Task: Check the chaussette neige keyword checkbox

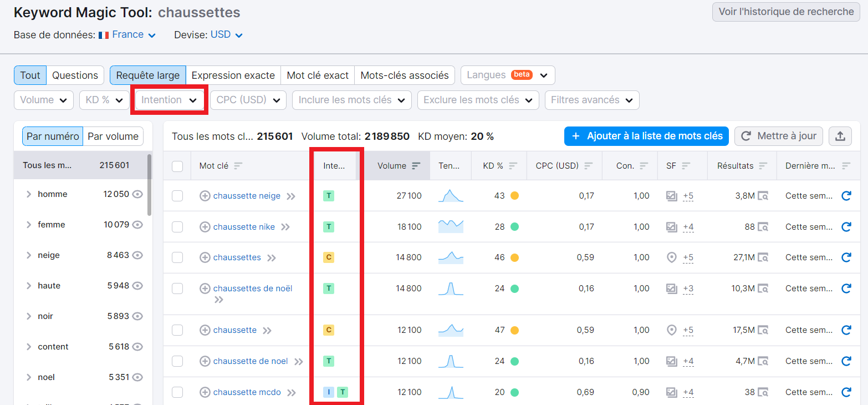Action: [x=177, y=195]
